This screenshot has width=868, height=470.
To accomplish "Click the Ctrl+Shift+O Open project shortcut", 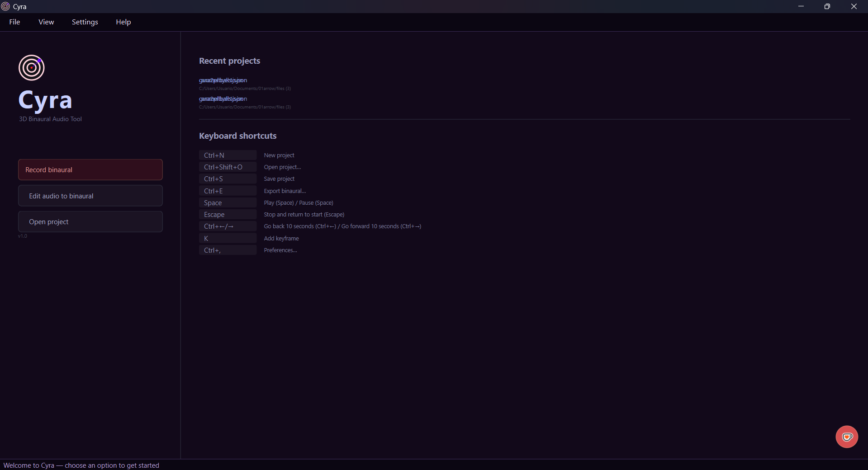I will coord(250,167).
